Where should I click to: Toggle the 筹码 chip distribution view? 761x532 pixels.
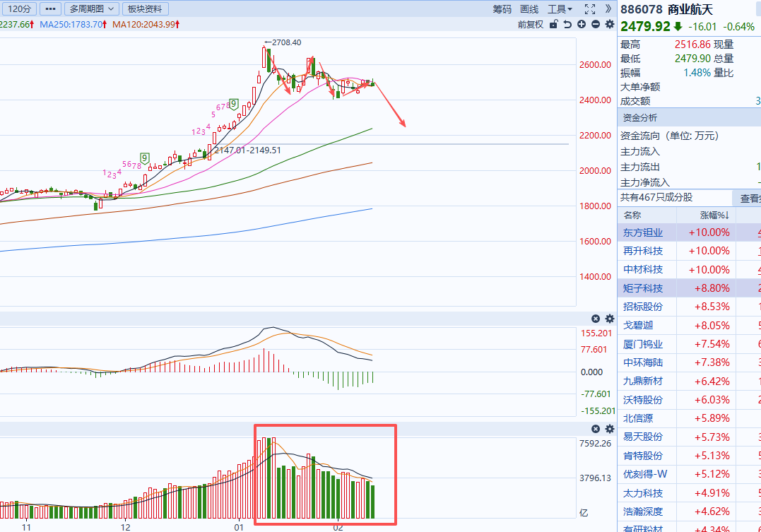(502, 9)
